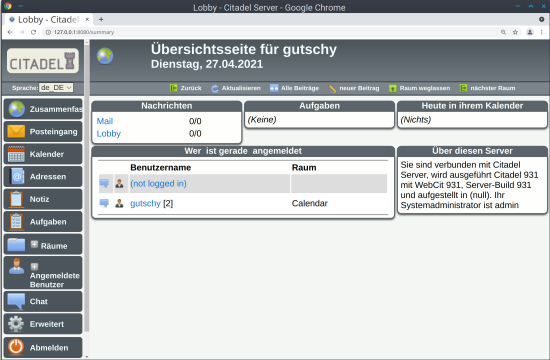Expand the Räume plus expander
The height and width of the screenshot is (360, 550).
34,244
